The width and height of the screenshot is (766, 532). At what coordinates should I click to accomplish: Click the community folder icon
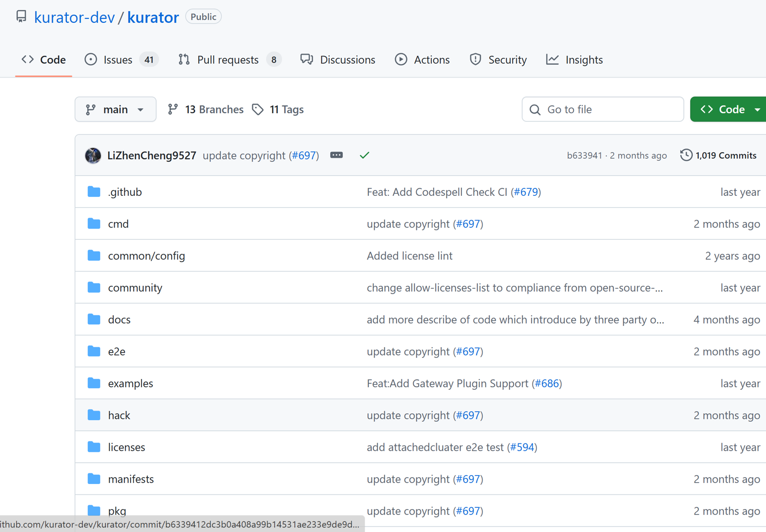pyautogui.click(x=94, y=287)
